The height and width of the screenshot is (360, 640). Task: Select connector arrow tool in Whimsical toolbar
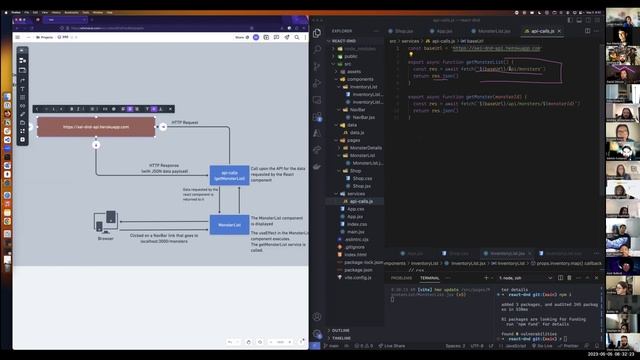point(22,80)
